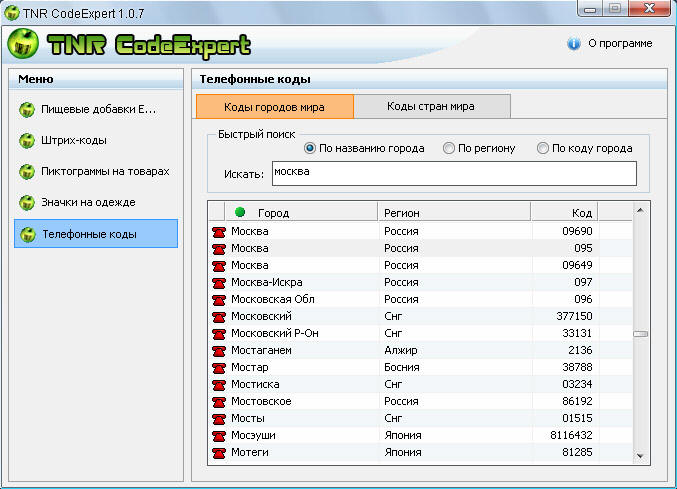This screenshot has height=489, width=677.
Task: Select the По коду города search option
Action: (x=543, y=148)
